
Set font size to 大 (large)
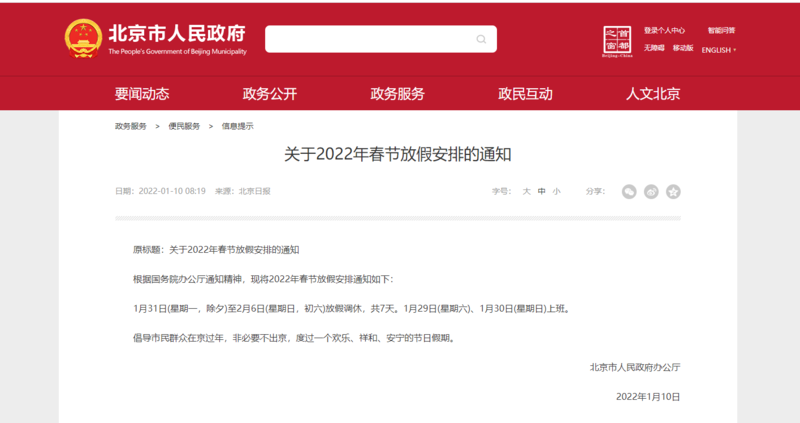coord(526,191)
